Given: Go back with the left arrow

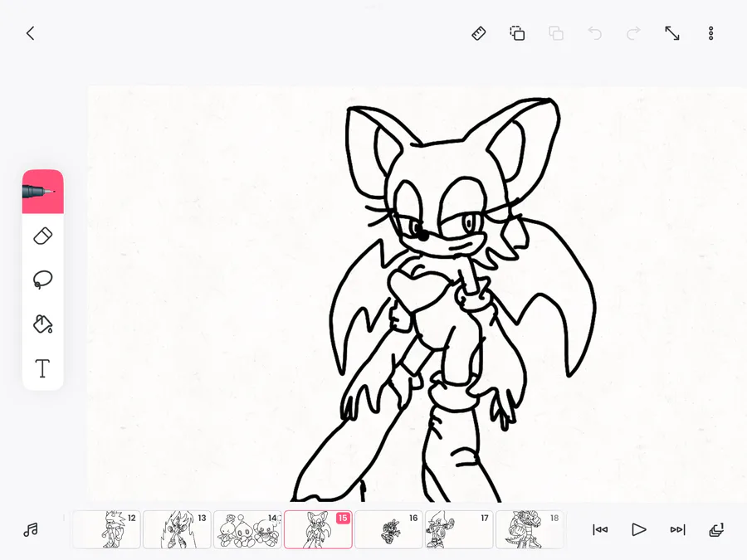Looking at the screenshot, I should click(31, 33).
